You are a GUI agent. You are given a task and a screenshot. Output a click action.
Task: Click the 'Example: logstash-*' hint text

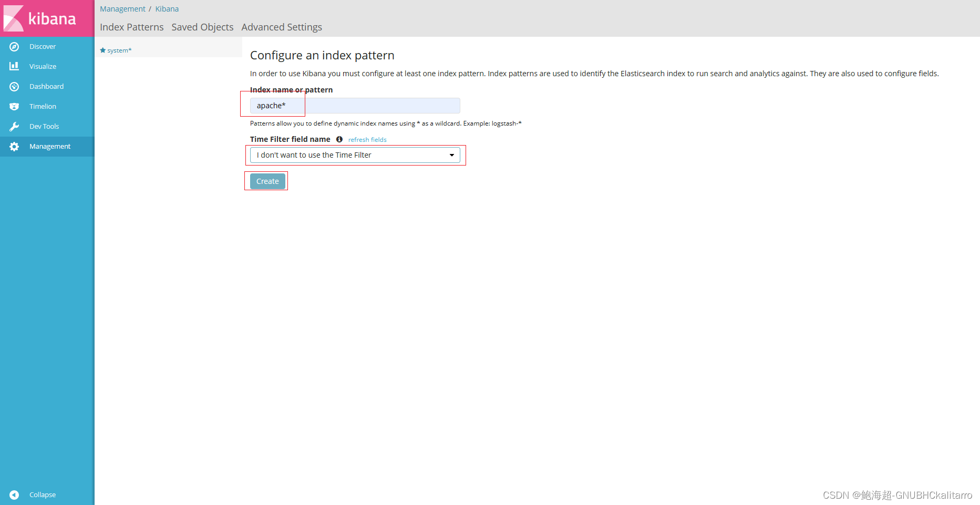492,123
